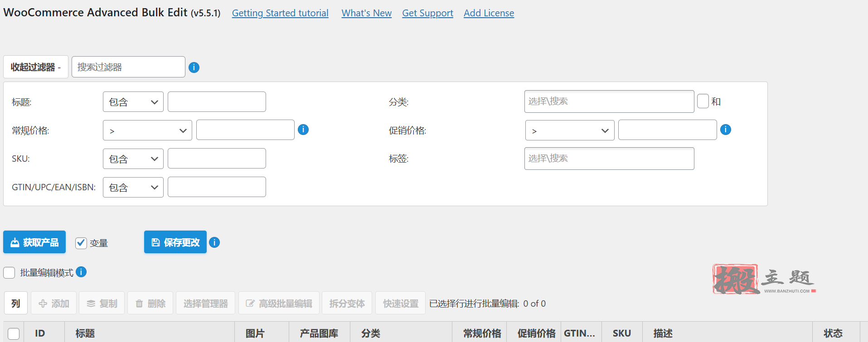Focus the 分类 select/search field

(x=609, y=101)
